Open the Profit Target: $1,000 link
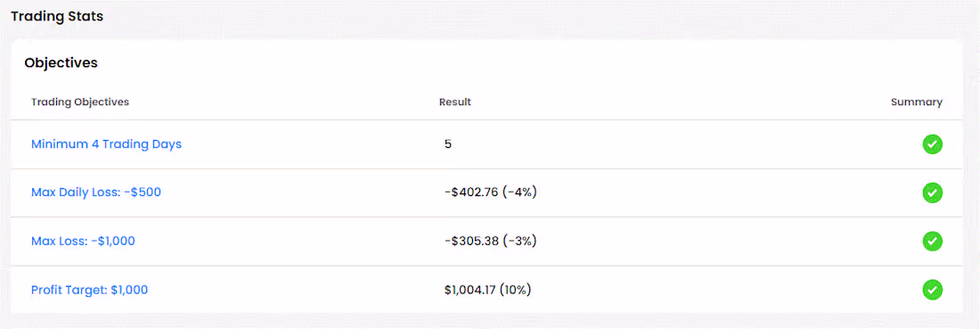The height and width of the screenshot is (329, 980). tap(89, 291)
